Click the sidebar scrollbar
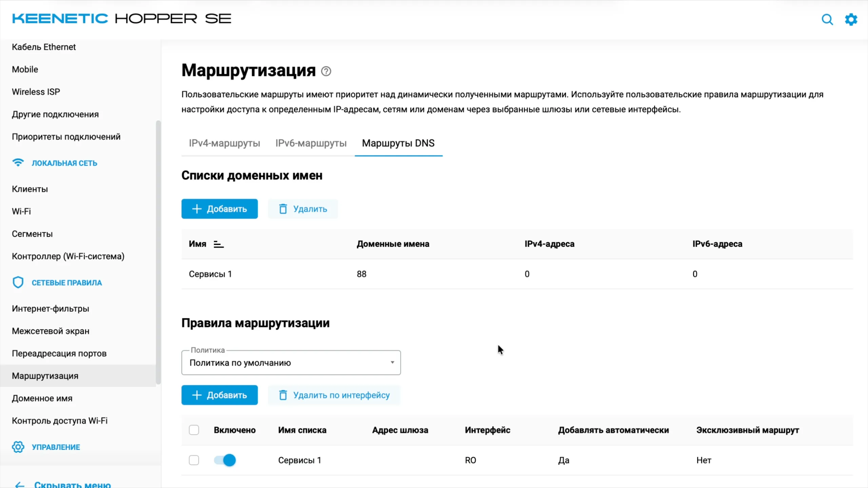Image resolution: width=868 pixels, height=488 pixels. tap(158, 252)
